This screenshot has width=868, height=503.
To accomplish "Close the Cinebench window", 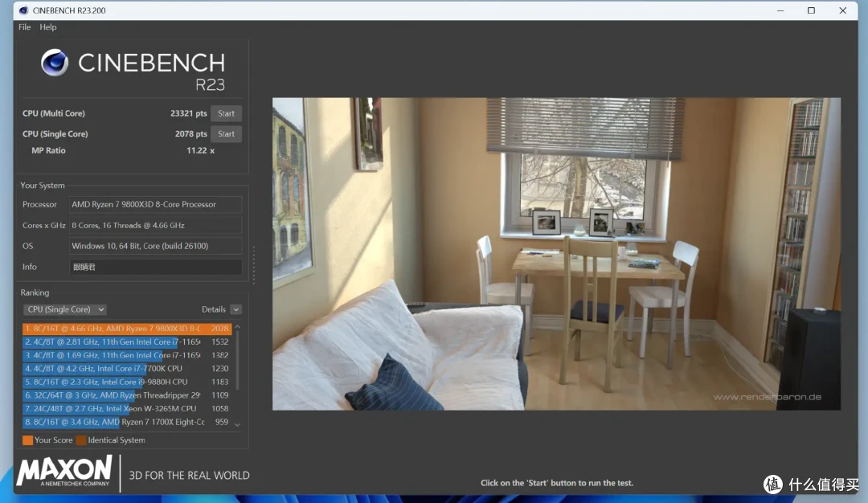I will (842, 10).
